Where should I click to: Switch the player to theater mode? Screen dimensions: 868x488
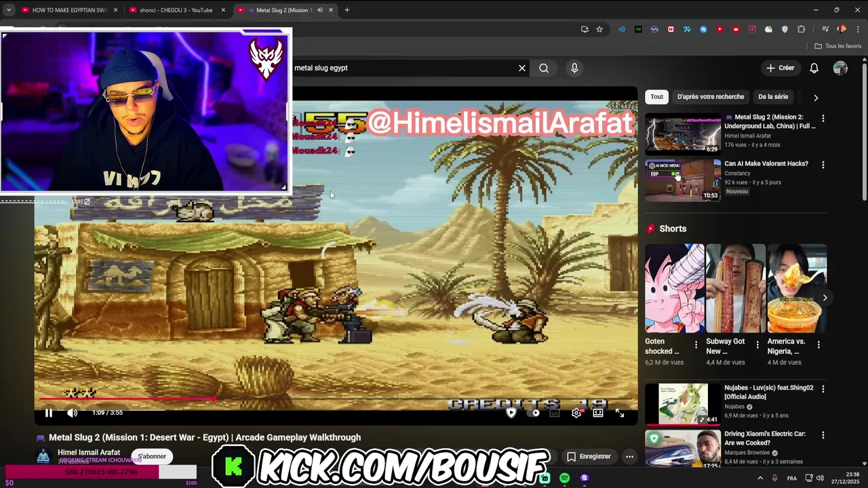(598, 413)
